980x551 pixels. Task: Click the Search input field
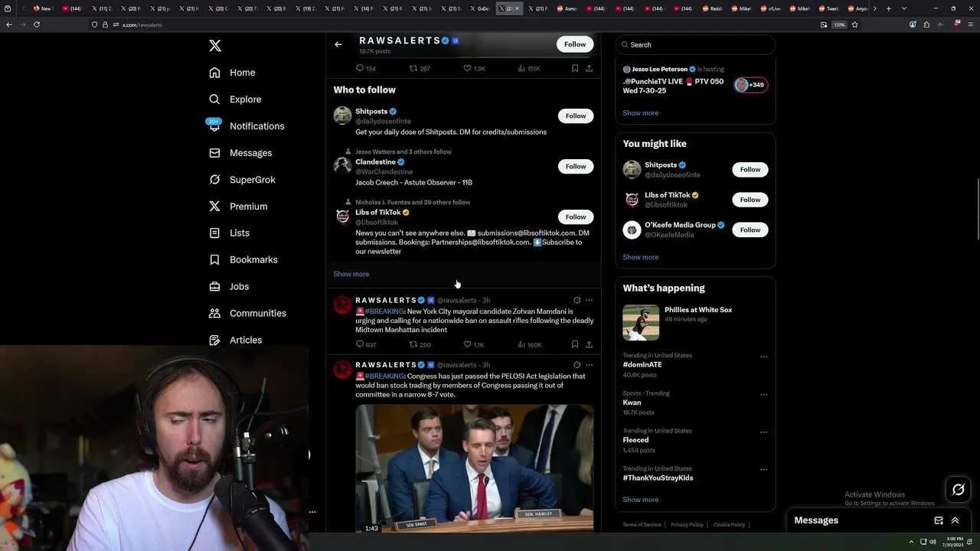tap(695, 45)
